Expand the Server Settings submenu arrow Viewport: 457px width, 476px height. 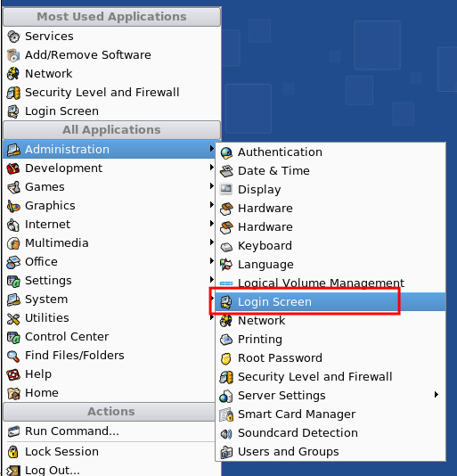click(437, 395)
